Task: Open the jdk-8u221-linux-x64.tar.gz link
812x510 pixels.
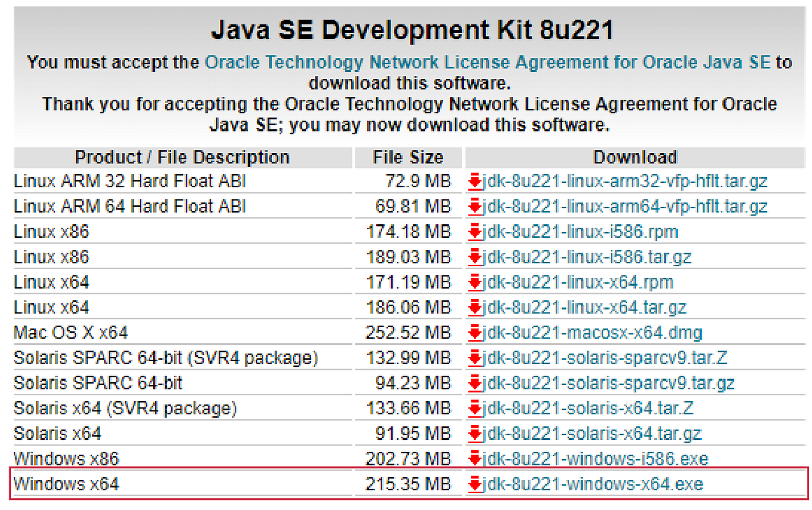Action: point(585,307)
